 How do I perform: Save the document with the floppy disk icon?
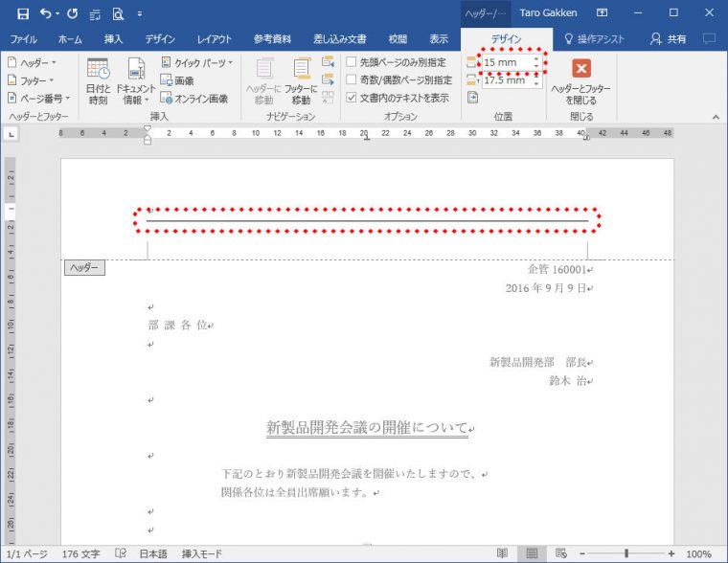click(x=23, y=14)
